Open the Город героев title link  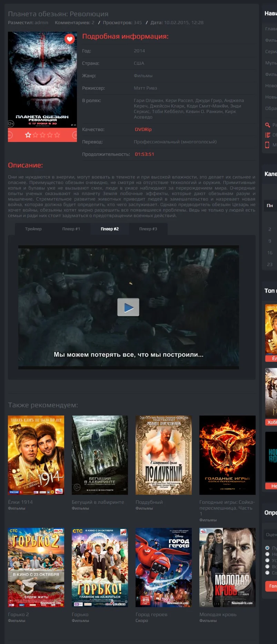[x=151, y=614]
